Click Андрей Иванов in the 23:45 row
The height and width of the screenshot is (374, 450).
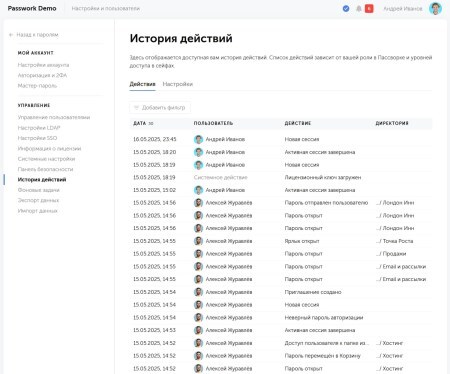(x=225, y=139)
